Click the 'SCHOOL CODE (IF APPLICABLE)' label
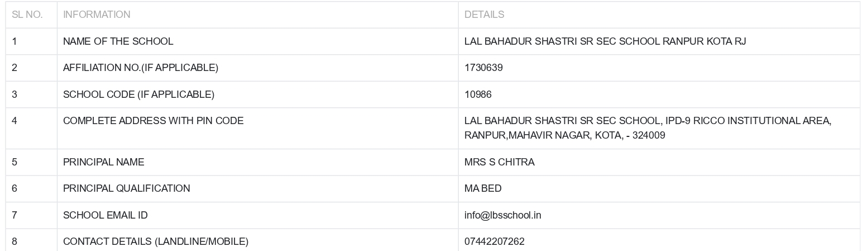 [x=138, y=94]
